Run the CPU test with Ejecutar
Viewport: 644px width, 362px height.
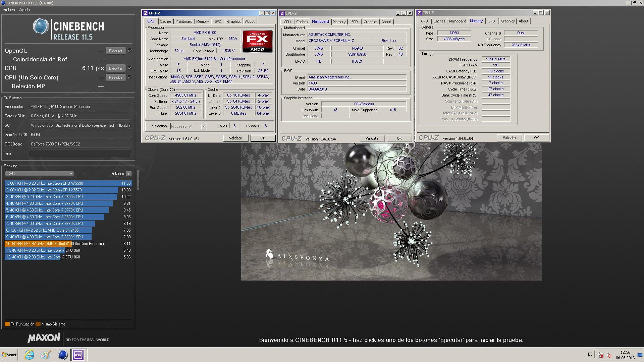tap(115, 68)
